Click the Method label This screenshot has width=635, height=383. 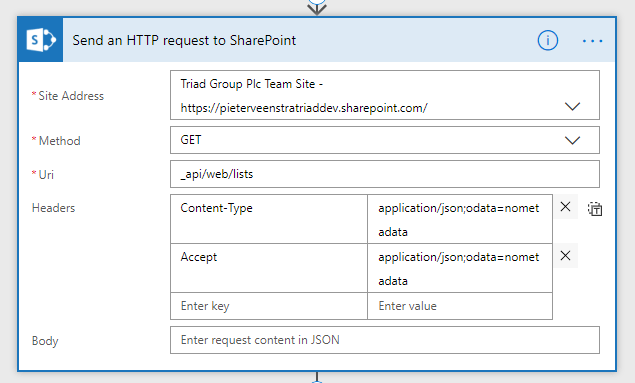click(x=59, y=141)
